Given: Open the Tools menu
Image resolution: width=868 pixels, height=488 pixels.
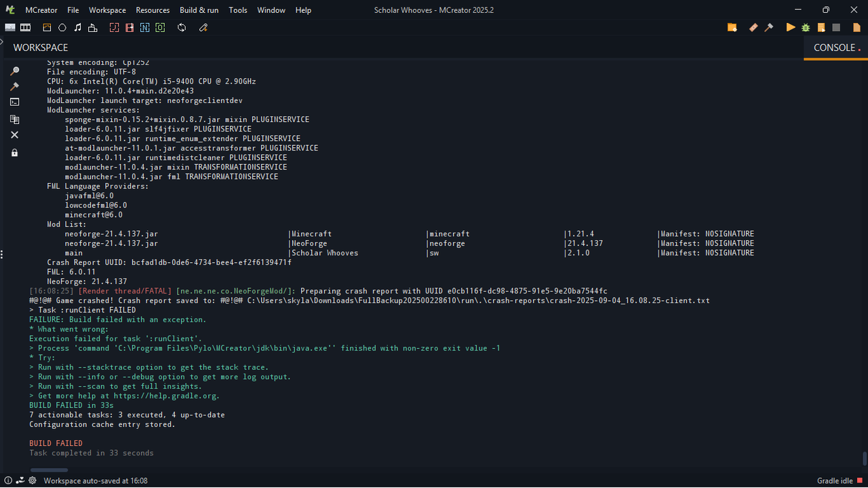Looking at the screenshot, I should [238, 10].
